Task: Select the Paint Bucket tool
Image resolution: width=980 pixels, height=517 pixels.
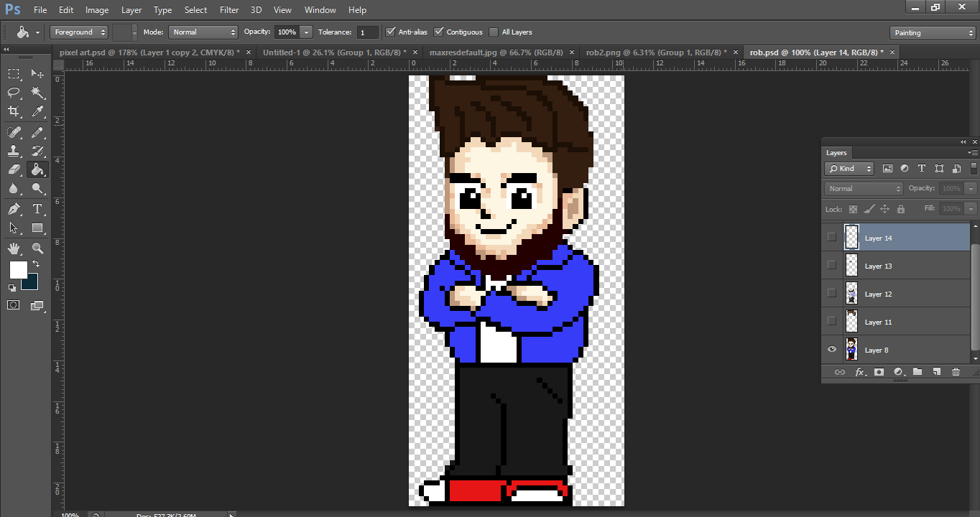Action: click(x=37, y=169)
